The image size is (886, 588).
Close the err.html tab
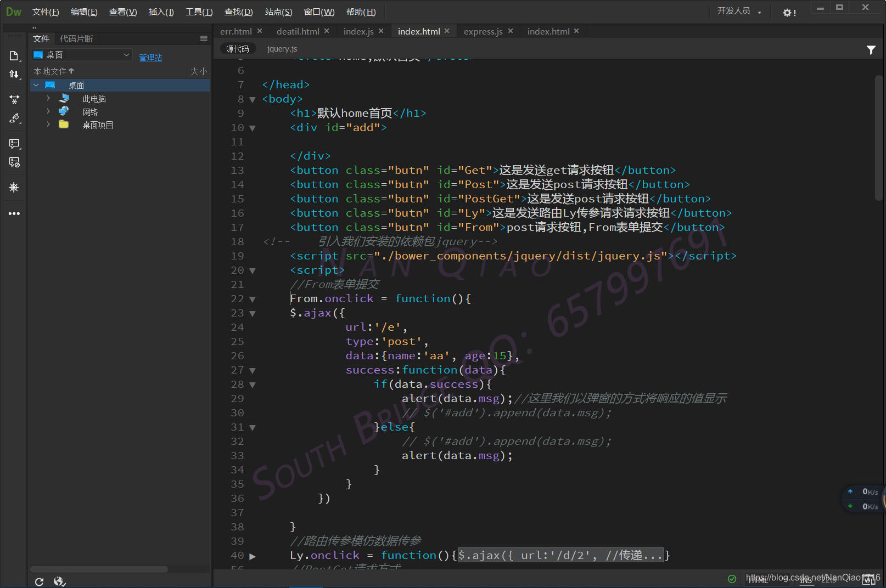[260, 31]
